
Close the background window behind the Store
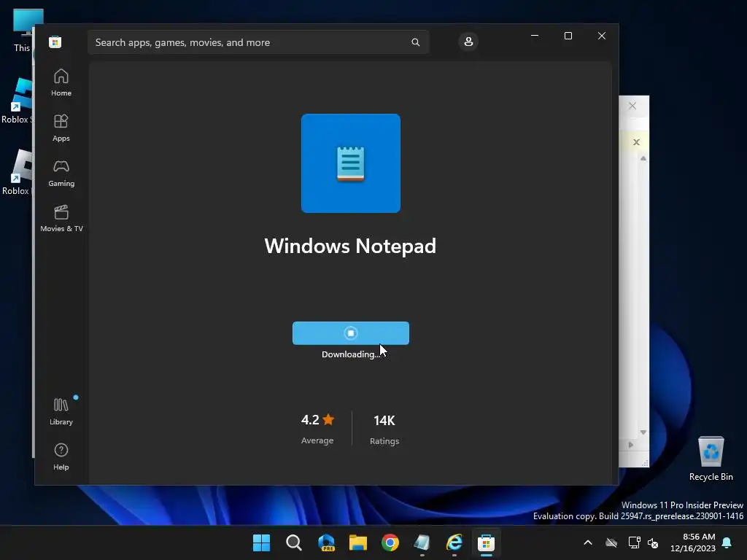632,106
